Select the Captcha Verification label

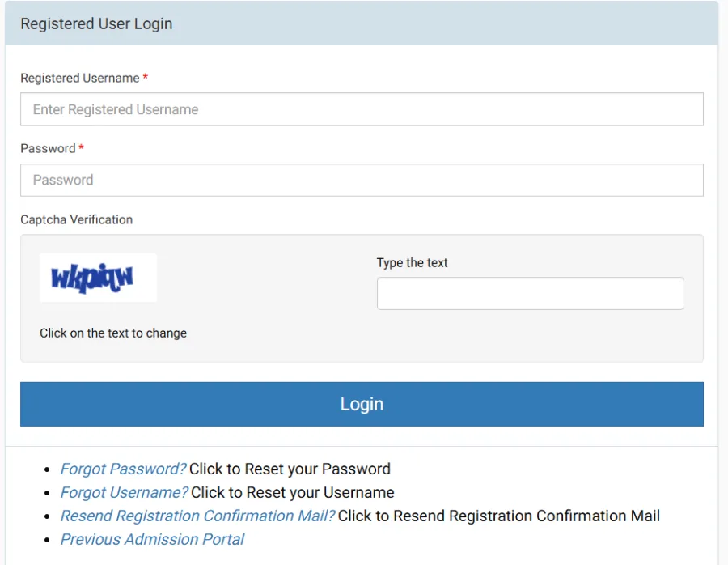76,219
